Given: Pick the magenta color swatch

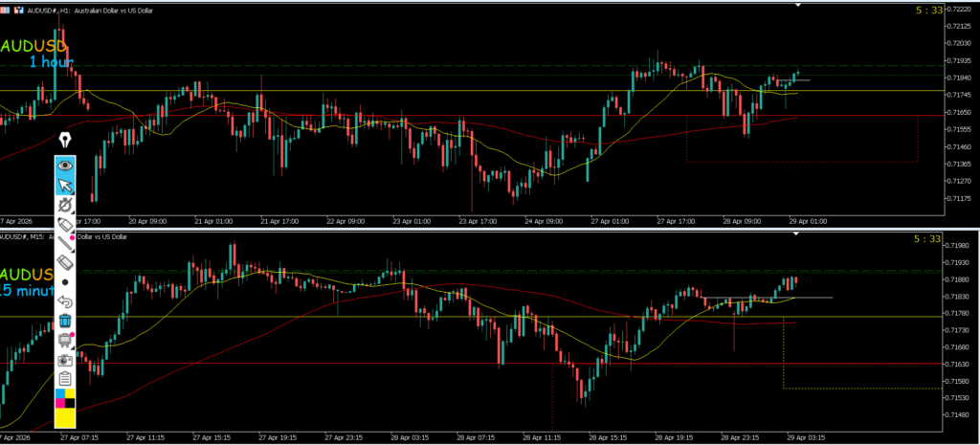Looking at the screenshot, I should 60,403.
